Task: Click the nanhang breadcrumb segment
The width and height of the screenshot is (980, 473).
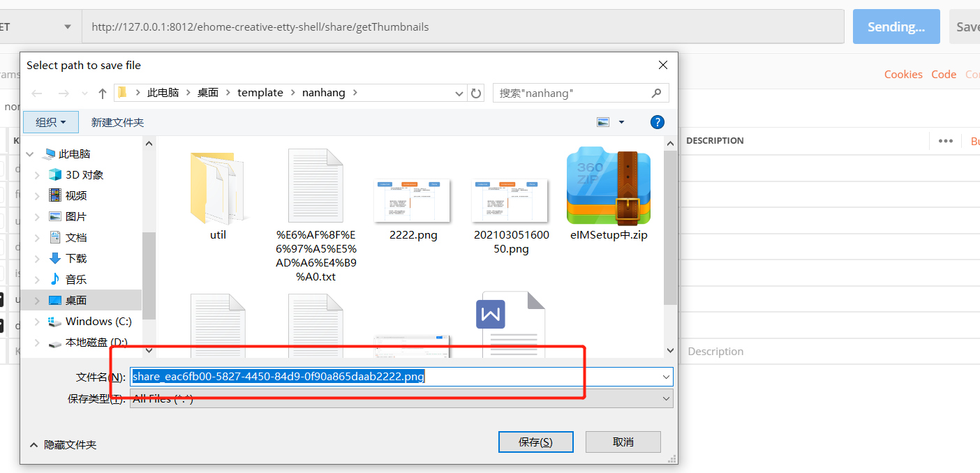Action: point(323,93)
